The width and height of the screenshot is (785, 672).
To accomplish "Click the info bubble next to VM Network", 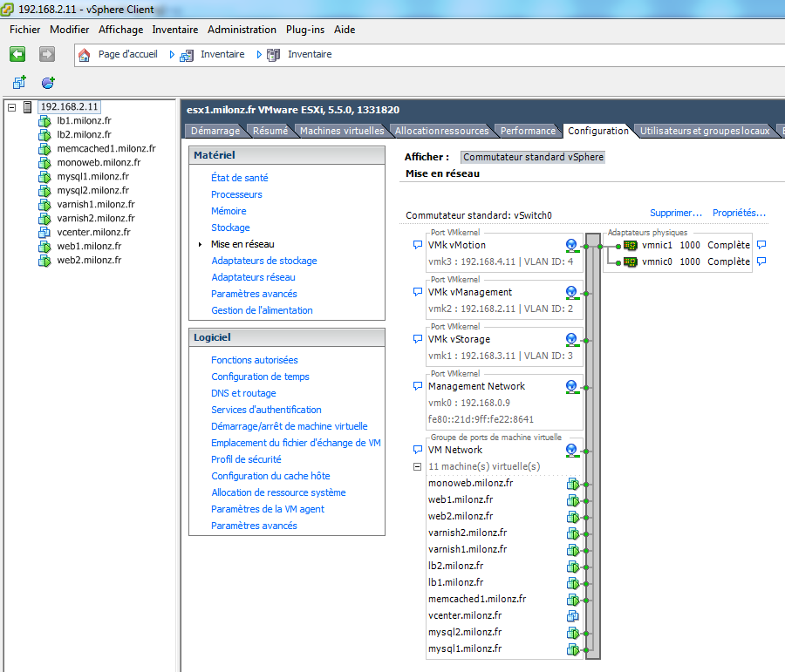I will (x=418, y=450).
